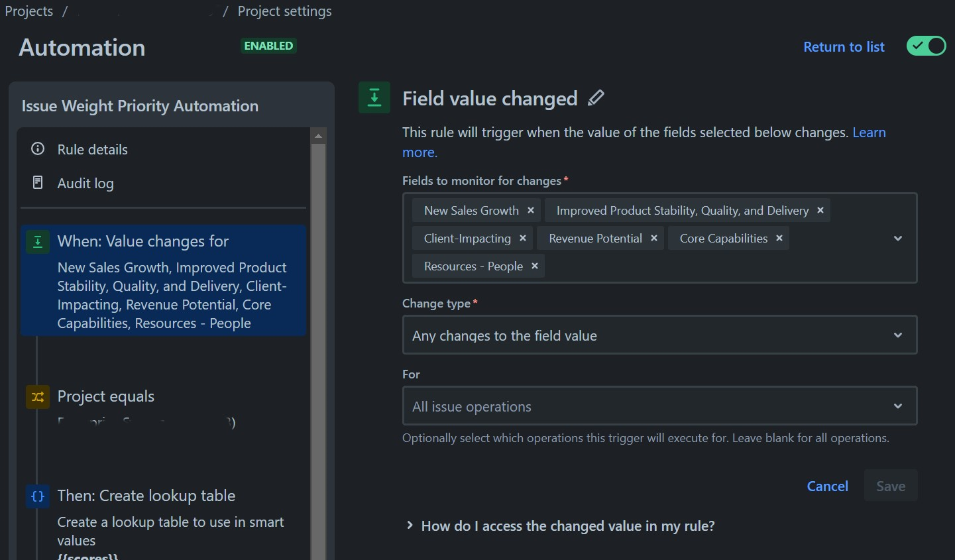The width and height of the screenshot is (955, 560).
Task: Click the Return to list link
Action: [843, 46]
